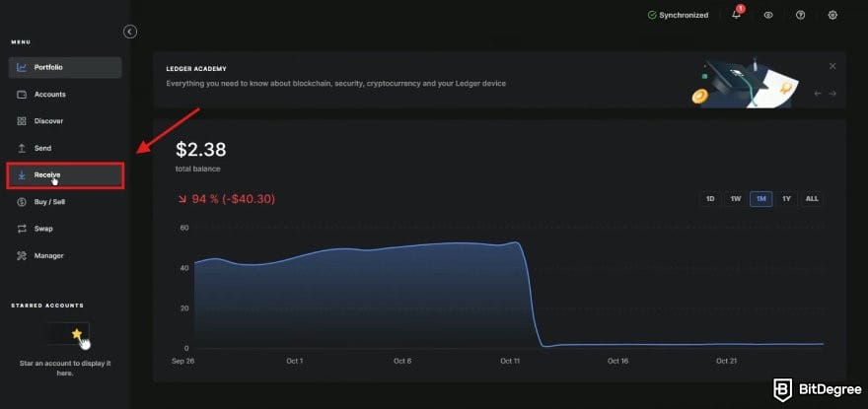Click the 'Star an account to display it here' text
Viewport: 868px width, 409px height.
point(65,368)
